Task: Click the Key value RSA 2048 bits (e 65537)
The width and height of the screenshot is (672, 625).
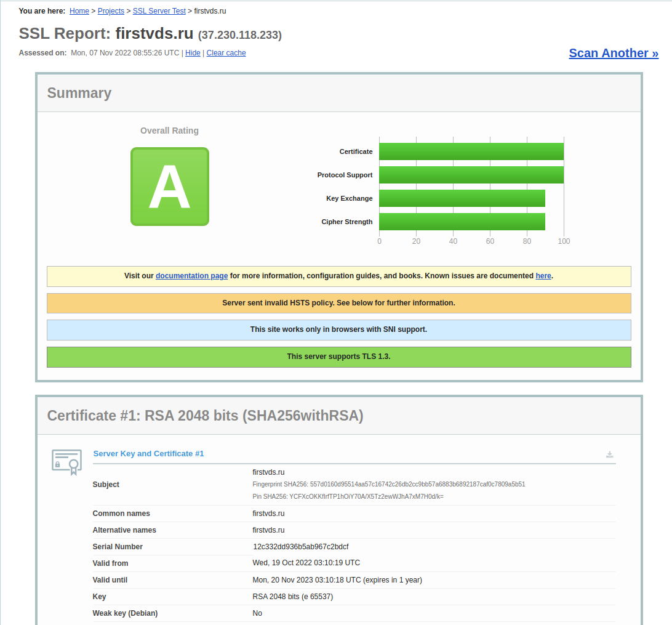Action: click(x=293, y=597)
